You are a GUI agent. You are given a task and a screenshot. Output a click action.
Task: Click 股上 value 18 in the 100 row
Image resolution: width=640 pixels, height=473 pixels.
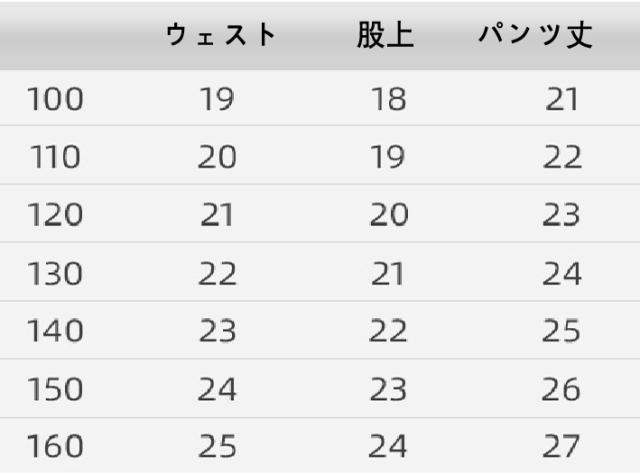coord(387,100)
